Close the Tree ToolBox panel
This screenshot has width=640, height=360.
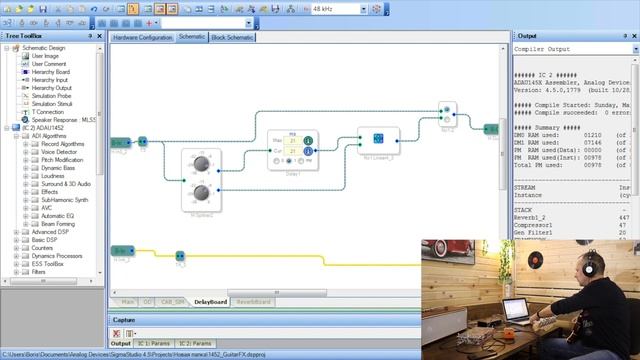tap(99, 36)
